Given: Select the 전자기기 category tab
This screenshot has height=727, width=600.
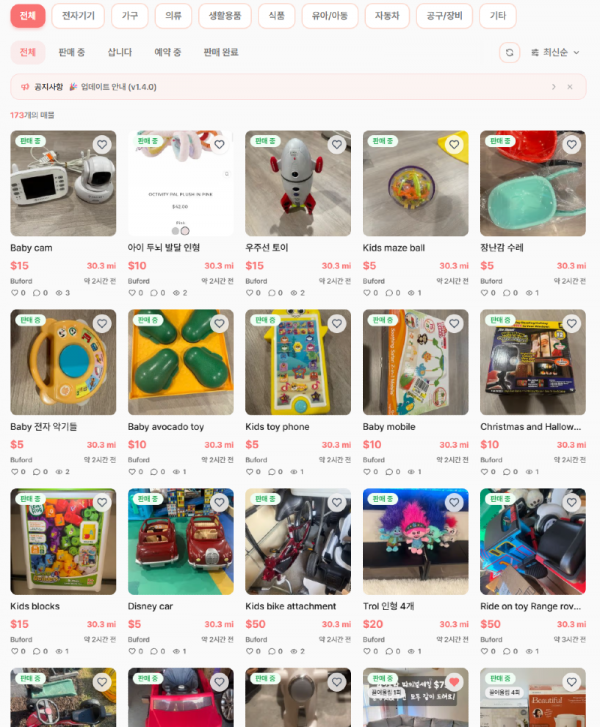Looking at the screenshot, I should point(78,16).
